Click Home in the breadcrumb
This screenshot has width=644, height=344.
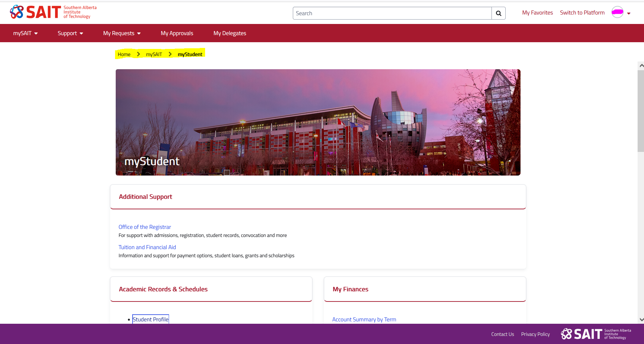(x=124, y=54)
